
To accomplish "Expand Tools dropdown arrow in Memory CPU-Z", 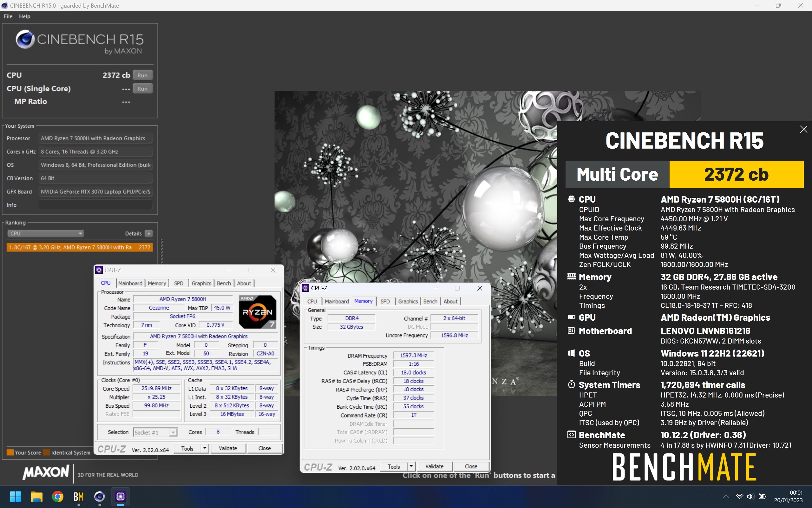I will [411, 467].
